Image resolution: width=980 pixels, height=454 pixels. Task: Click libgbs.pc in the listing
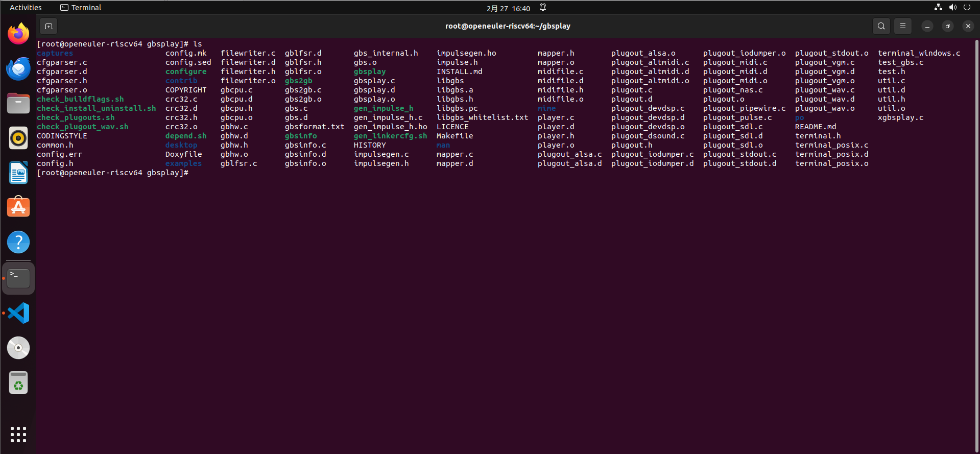457,108
